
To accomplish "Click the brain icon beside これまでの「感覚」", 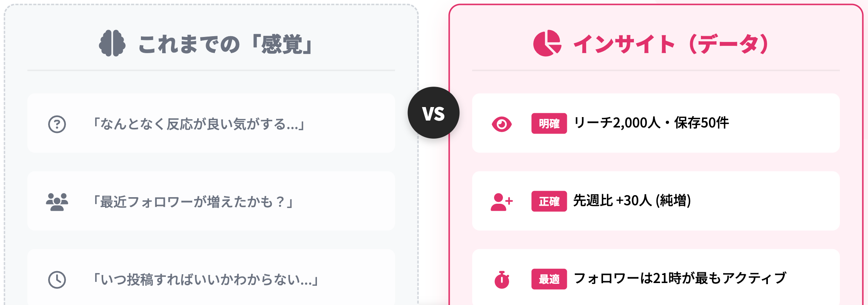I will (x=112, y=43).
